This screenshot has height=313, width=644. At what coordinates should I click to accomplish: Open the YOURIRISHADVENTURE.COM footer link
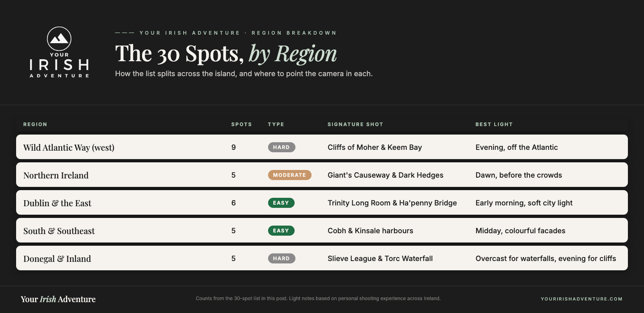click(582, 299)
